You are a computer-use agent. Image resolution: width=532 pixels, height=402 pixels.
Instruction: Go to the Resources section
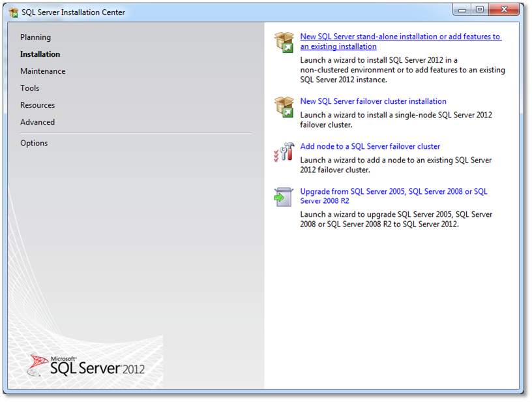[x=38, y=105]
